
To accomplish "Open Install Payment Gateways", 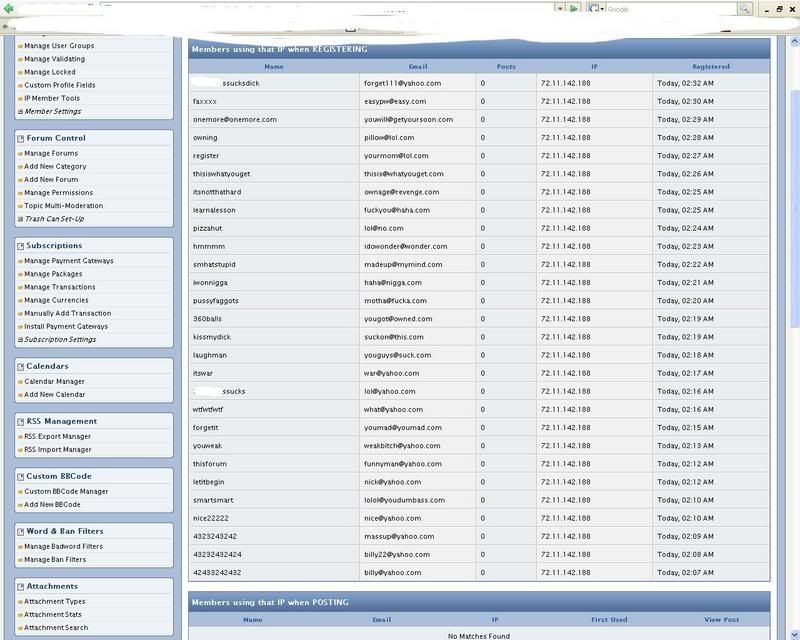I will pos(66,327).
